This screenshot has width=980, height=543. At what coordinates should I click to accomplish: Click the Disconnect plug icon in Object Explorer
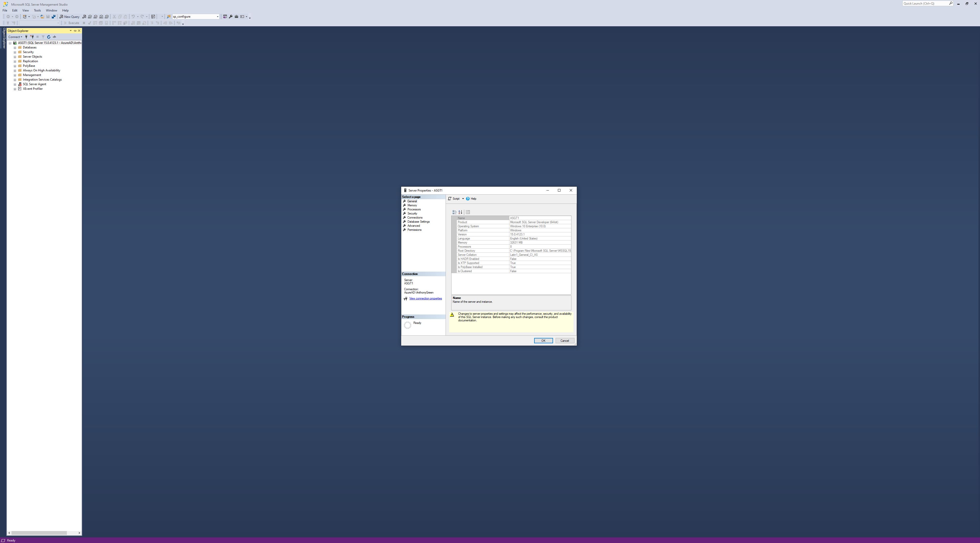click(32, 37)
